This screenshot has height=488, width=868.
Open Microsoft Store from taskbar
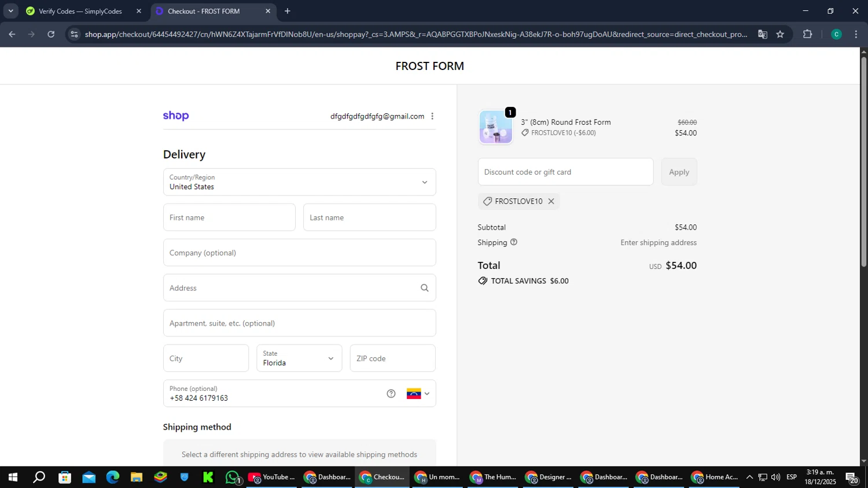(65, 477)
